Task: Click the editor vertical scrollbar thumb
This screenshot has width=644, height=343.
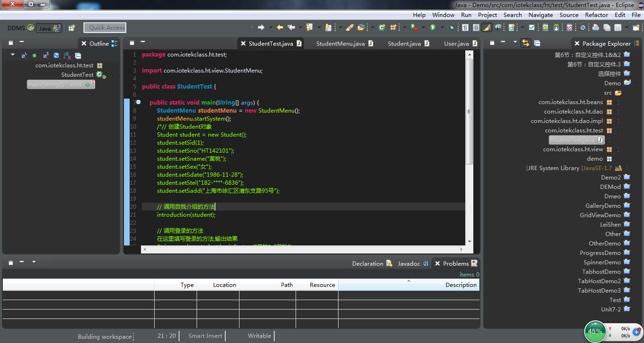Action: 469,111
